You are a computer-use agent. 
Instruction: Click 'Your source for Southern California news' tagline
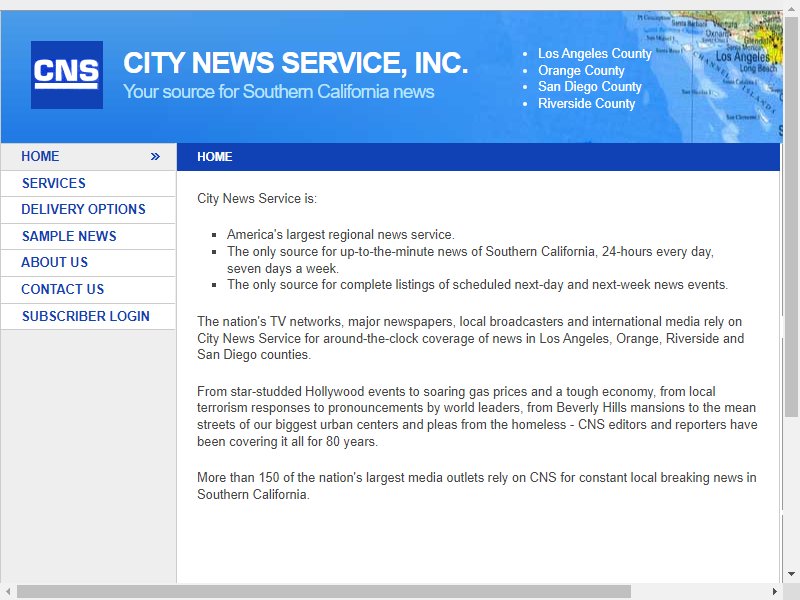[279, 92]
